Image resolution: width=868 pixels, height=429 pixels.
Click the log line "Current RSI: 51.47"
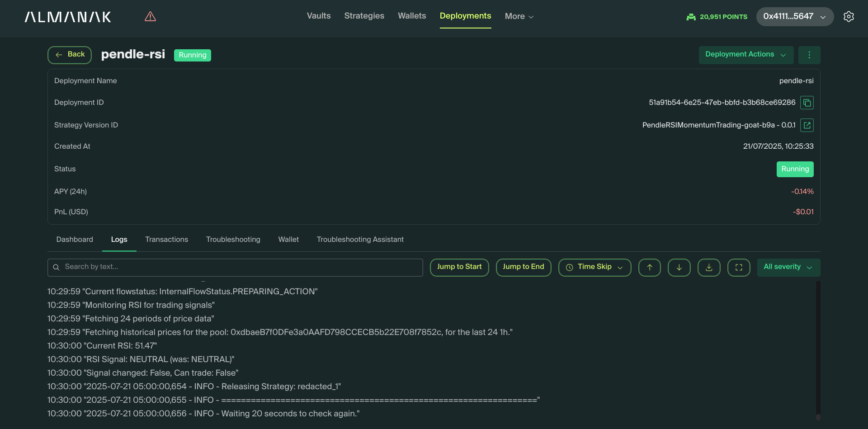102,346
